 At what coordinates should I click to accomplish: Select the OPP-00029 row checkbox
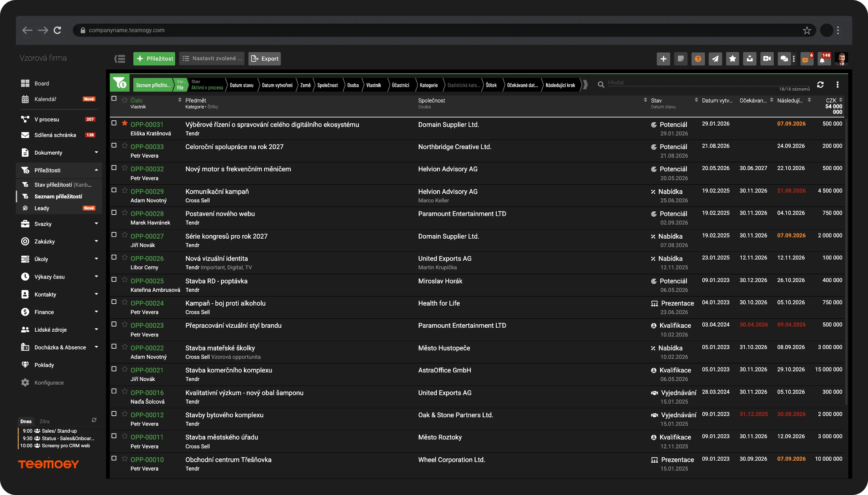click(114, 190)
